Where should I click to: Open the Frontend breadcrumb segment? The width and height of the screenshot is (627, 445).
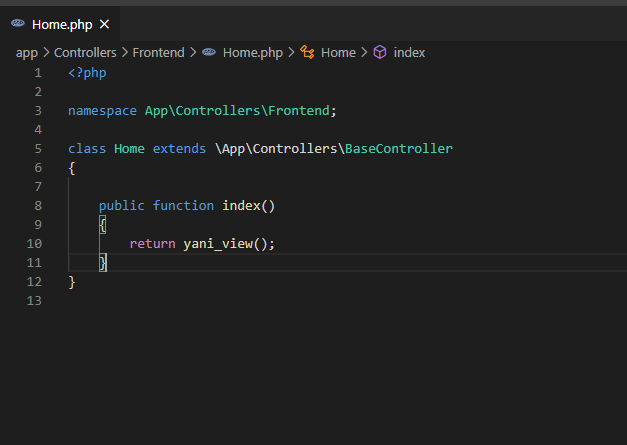158,52
